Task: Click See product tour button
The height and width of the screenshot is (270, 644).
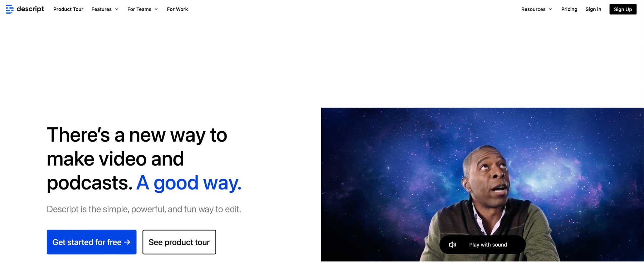Action: tap(179, 242)
